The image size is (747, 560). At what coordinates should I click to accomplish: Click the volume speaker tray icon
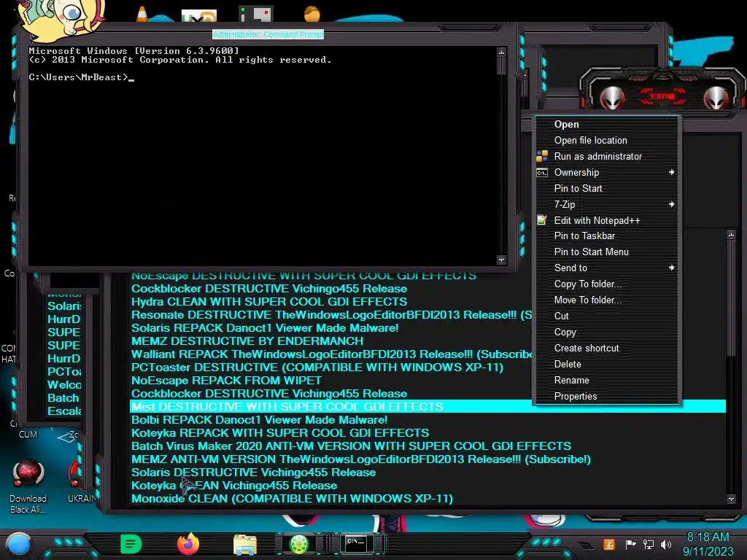tap(665, 544)
